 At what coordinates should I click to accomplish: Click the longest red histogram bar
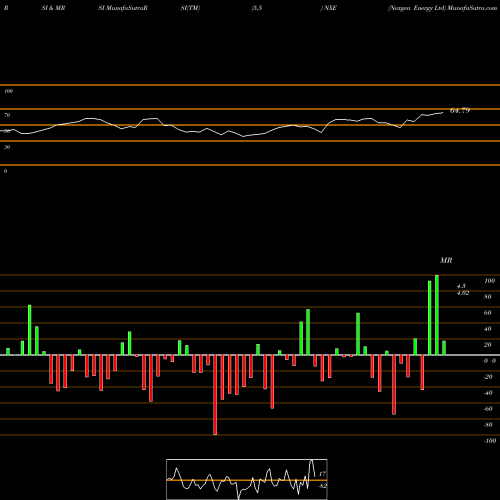pos(215,395)
